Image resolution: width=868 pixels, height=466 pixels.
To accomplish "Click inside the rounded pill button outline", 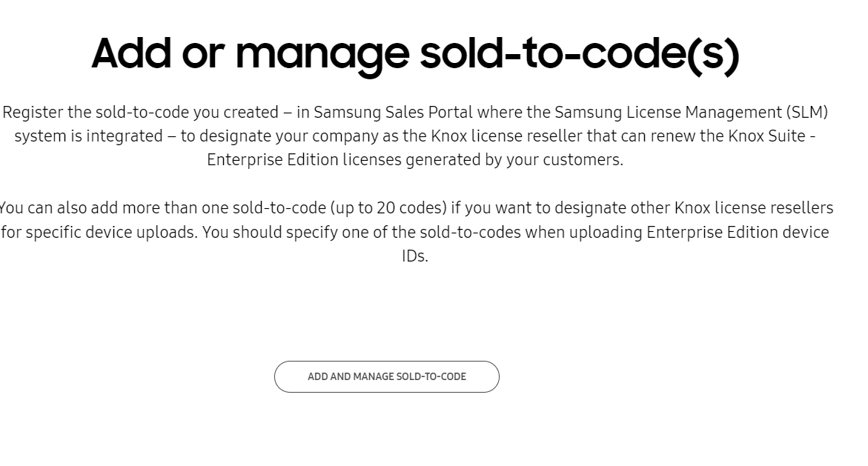I will point(387,376).
